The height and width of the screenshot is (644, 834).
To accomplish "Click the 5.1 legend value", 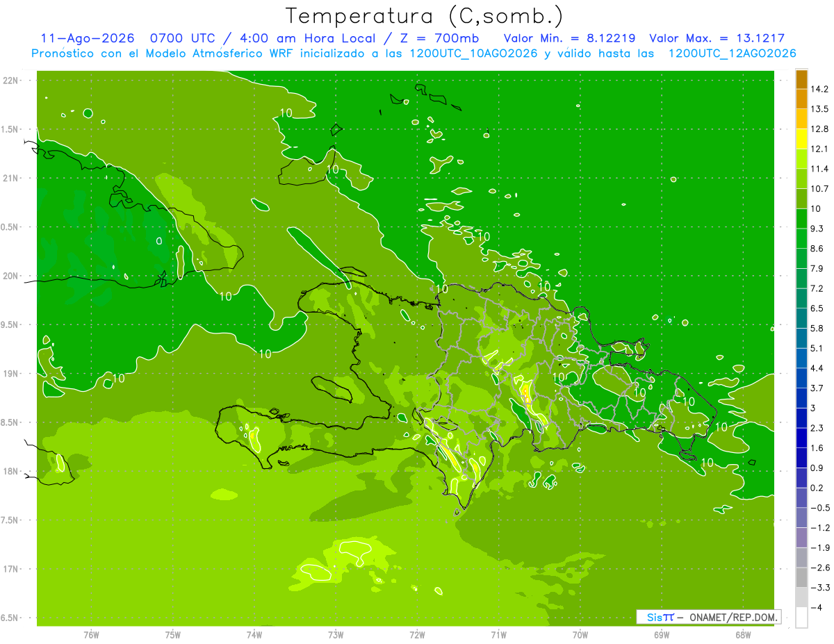I will point(817,348).
